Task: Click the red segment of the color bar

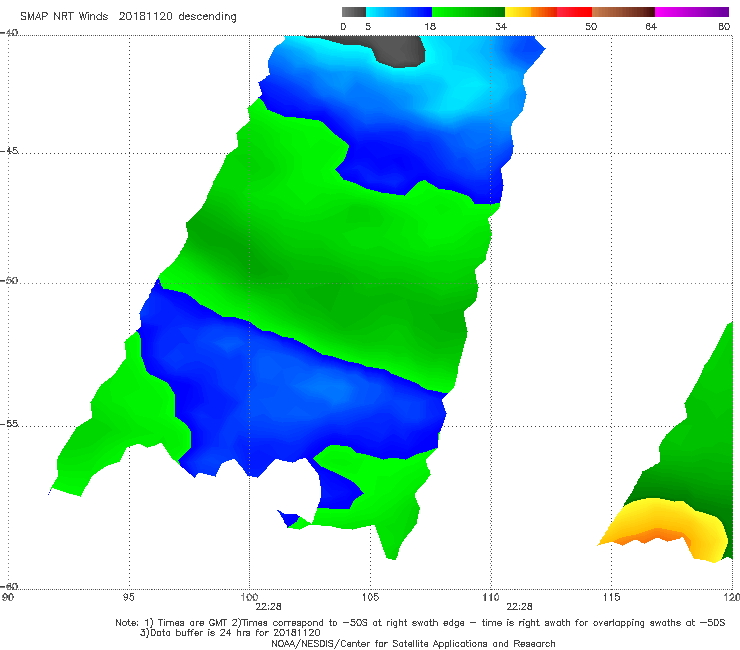Action: click(x=574, y=12)
